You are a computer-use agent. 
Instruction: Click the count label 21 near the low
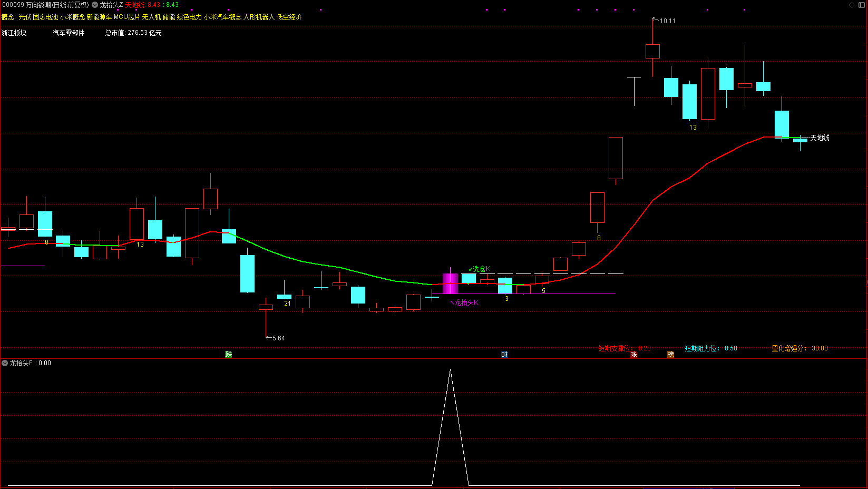point(287,304)
